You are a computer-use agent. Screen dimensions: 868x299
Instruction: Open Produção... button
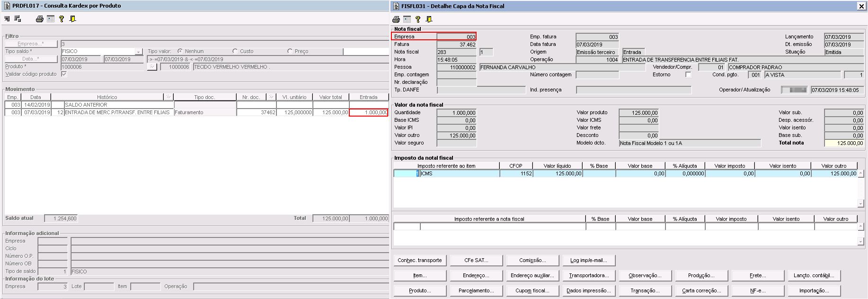[701, 275]
